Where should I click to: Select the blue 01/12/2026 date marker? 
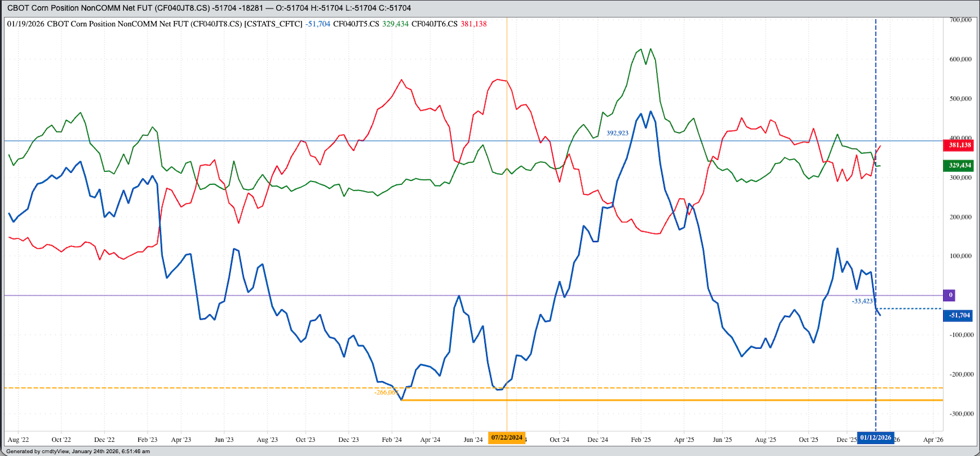pos(875,438)
